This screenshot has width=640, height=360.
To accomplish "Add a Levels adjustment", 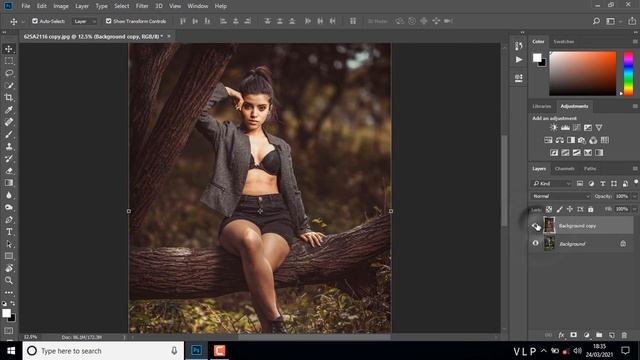I will [x=565, y=128].
